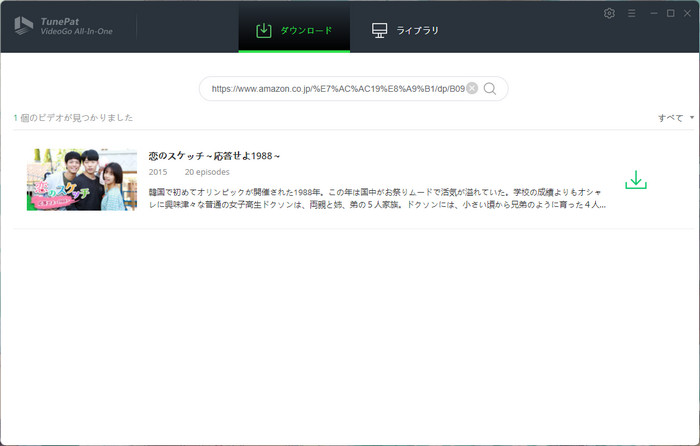The image size is (700, 446).
Task: Click '1 個のビデオが見つかりました' result count
Action: point(73,117)
